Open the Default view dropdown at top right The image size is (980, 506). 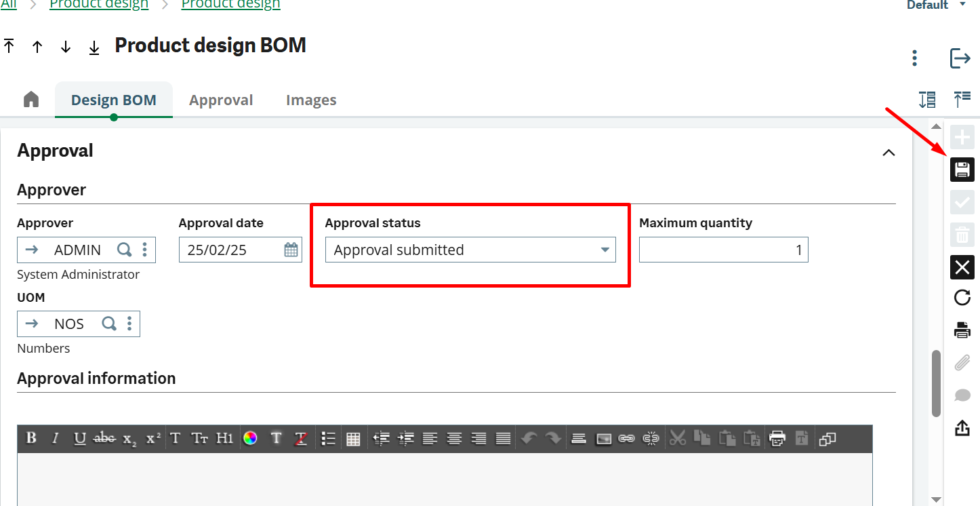937,5
